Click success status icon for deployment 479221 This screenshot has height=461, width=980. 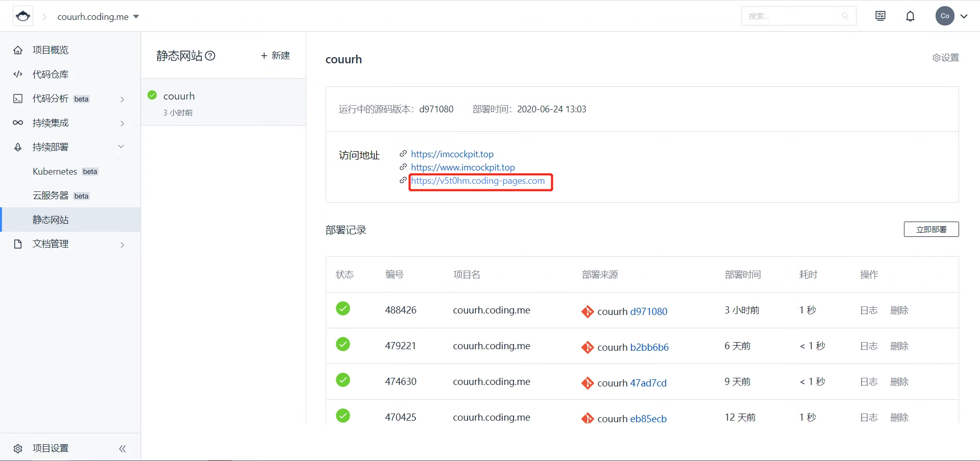point(343,344)
